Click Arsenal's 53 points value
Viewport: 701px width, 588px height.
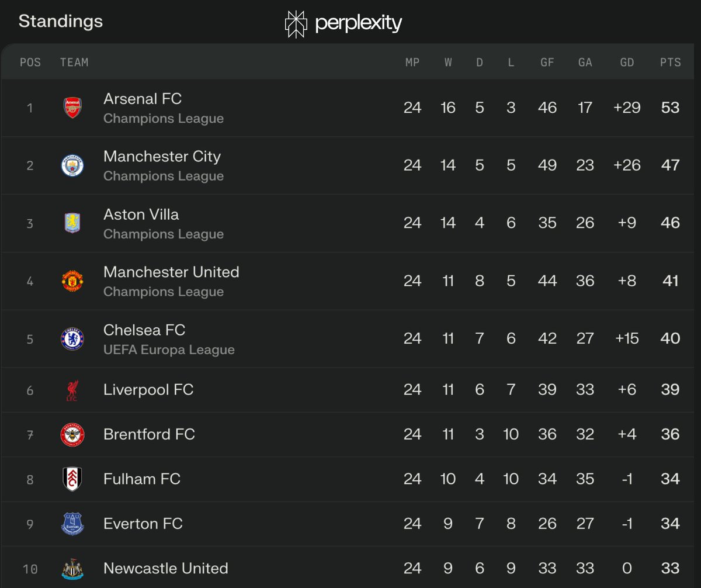click(x=671, y=108)
